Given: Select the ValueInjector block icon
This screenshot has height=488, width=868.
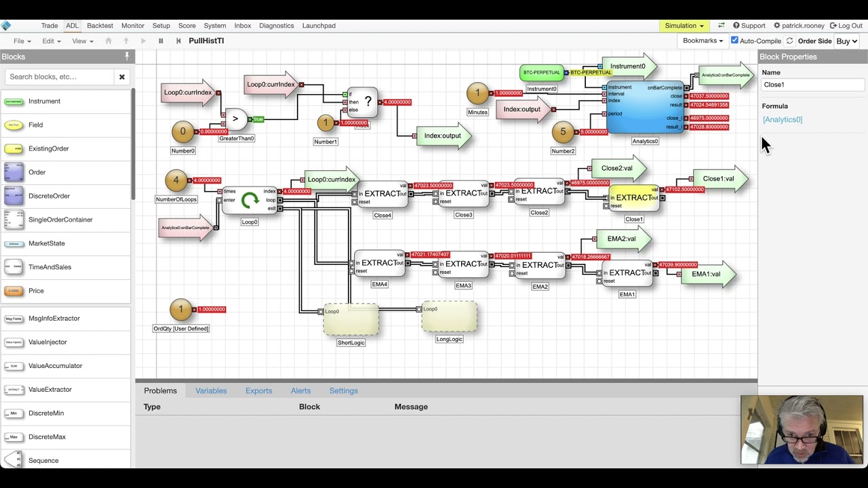Looking at the screenshot, I should click(x=14, y=342).
